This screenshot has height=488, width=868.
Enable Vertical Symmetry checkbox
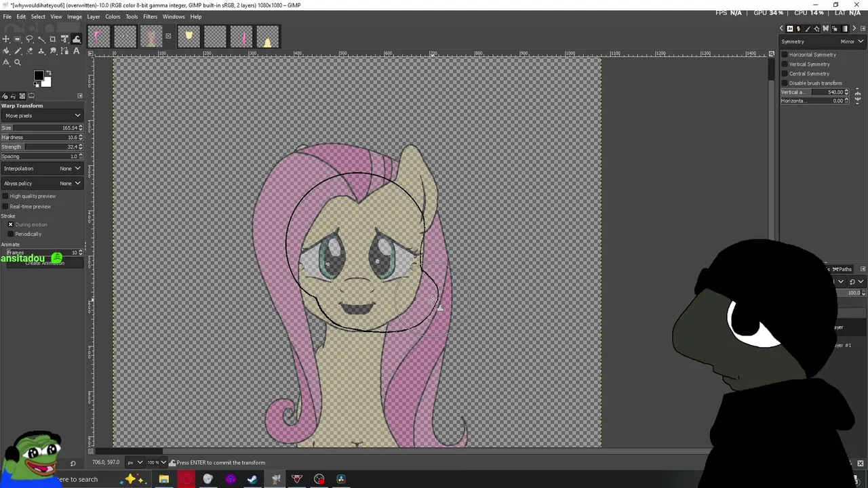pyautogui.click(x=785, y=64)
